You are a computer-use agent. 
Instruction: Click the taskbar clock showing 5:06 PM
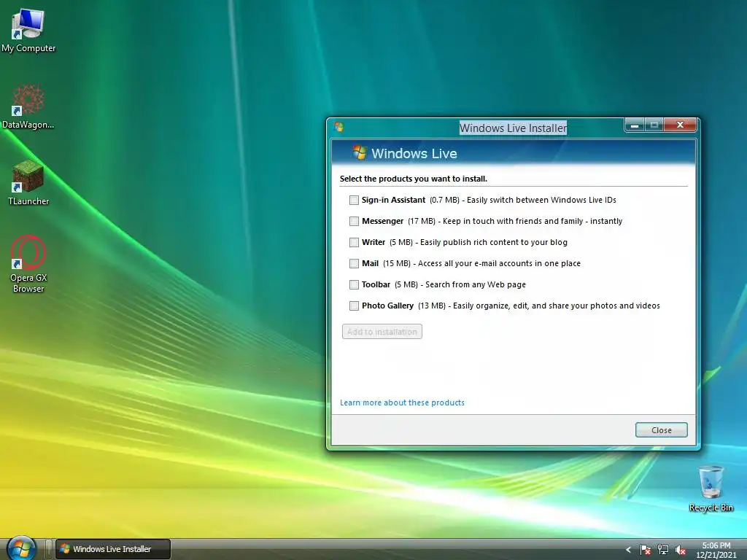coord(716,550)
